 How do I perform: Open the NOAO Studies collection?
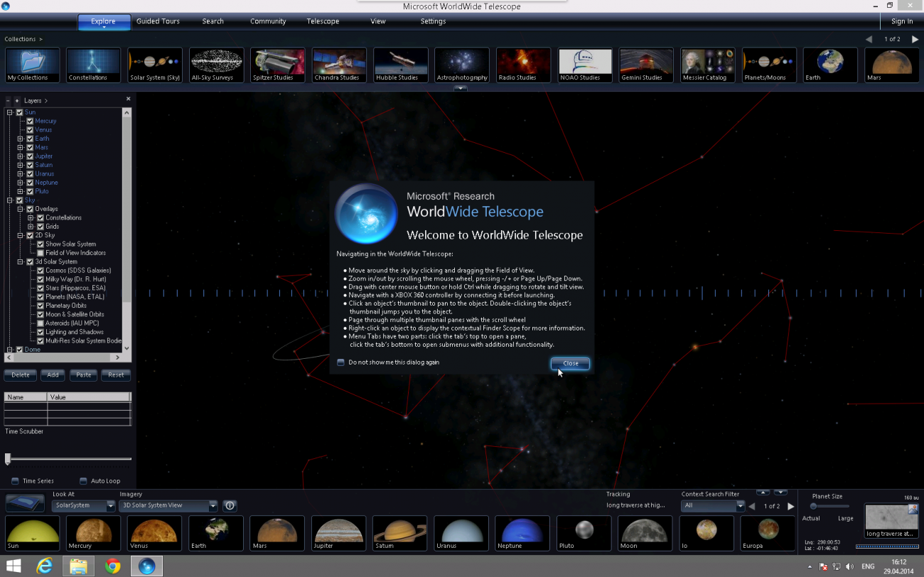tap(585, 65)
